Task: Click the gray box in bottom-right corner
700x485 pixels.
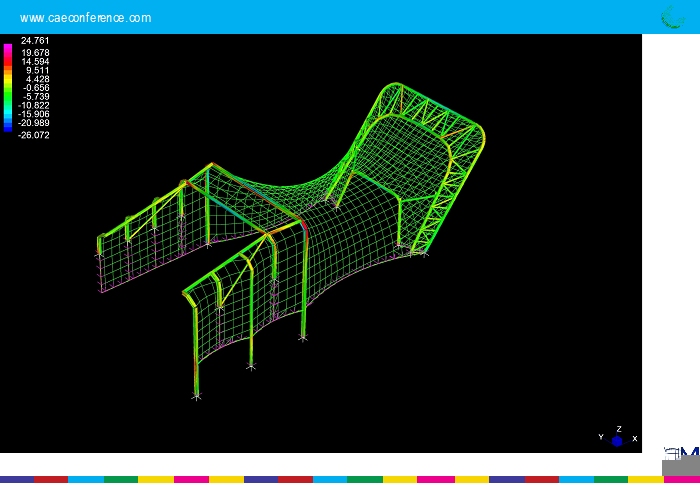Action: (x=681, y=468)
